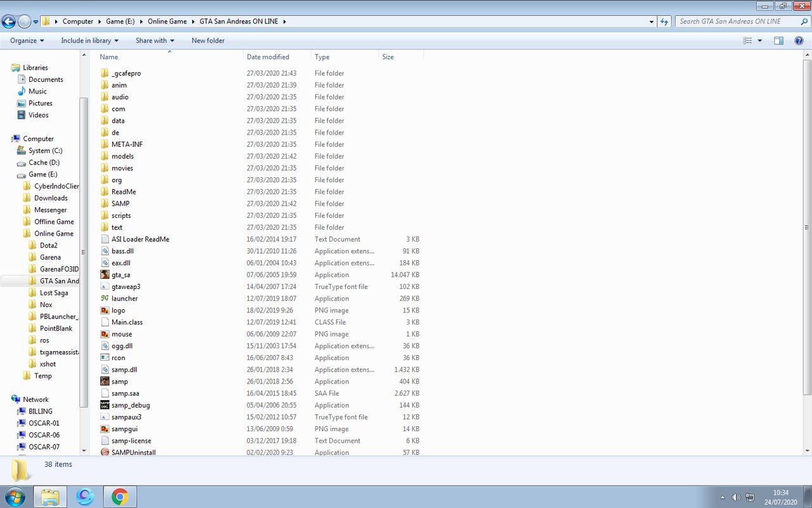812x508 pixels.
Task: Select the SAMP folder icon
Action: [105, 204]
